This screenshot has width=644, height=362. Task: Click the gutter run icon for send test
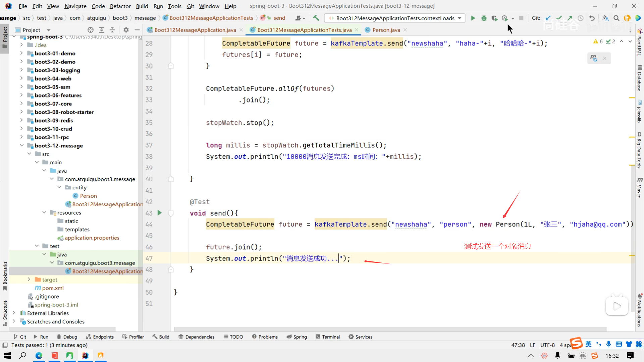[160, 213]
